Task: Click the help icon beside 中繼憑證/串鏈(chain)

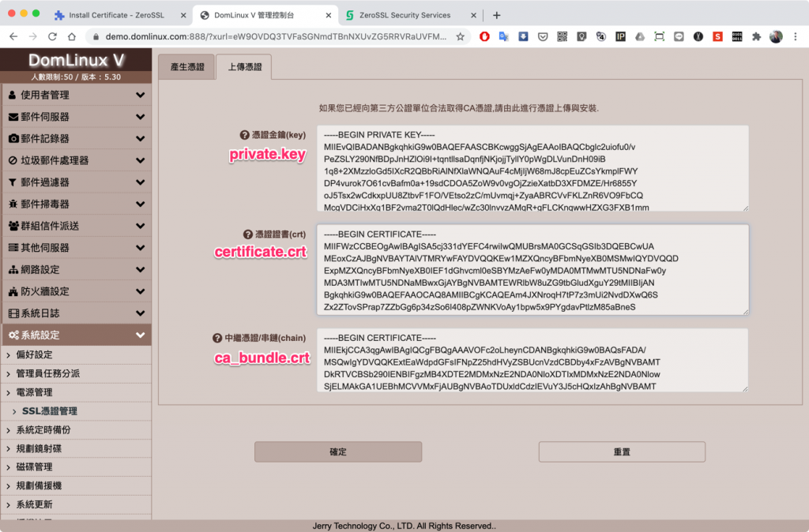Action: pyautogui.click(x=216, y=339)
